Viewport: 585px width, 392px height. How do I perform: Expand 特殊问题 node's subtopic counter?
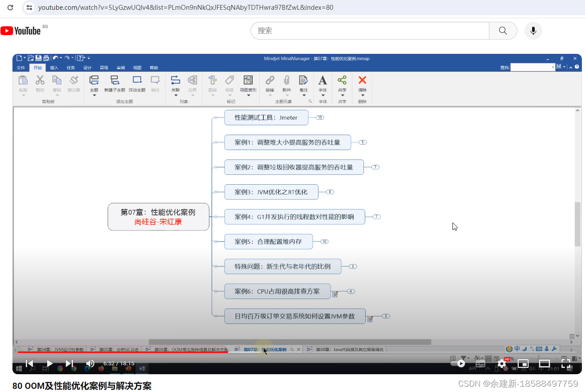tap(353, 267)
